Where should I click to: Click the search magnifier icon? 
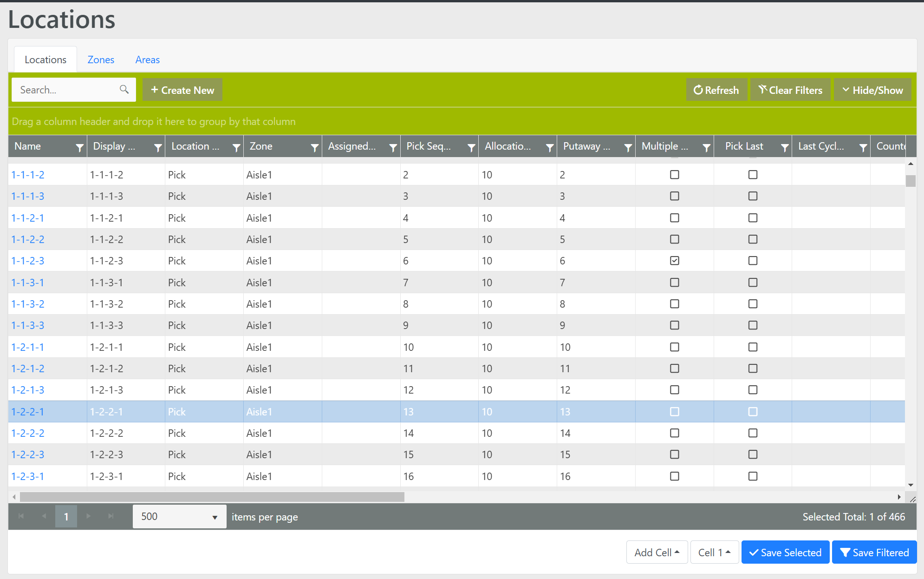coord(124,89)
